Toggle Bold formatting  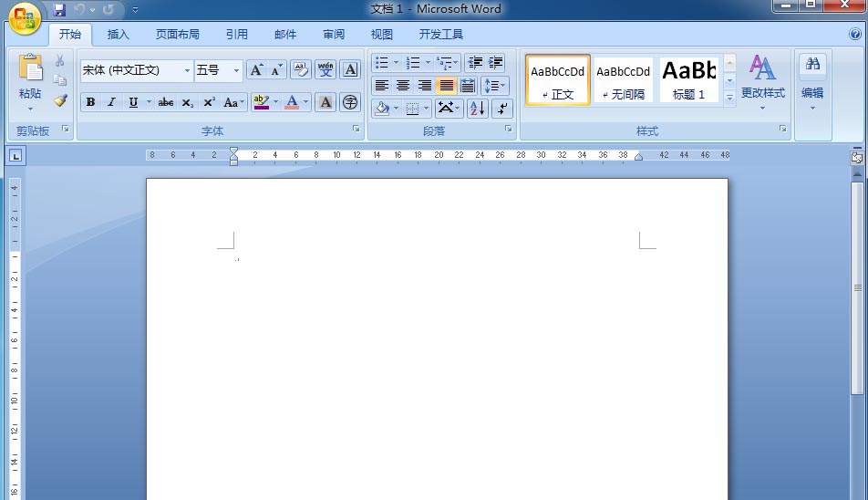point(90,102)
